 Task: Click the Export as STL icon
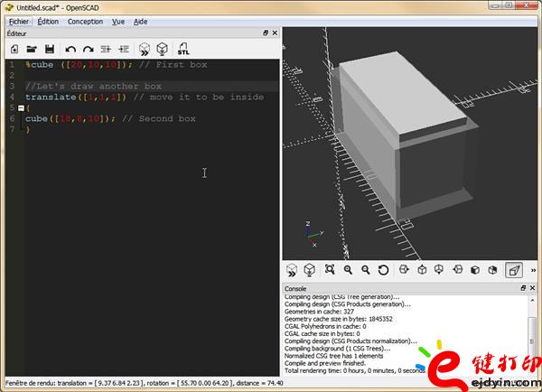tap(183, 48)
